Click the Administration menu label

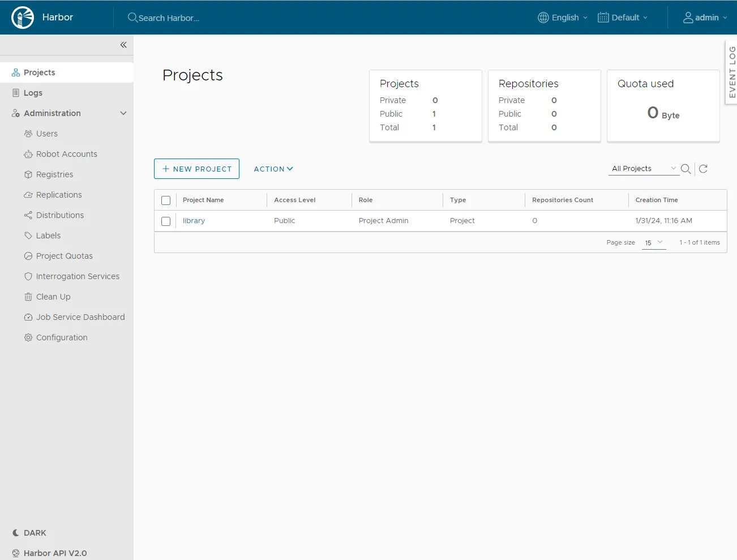coord(52,113)
